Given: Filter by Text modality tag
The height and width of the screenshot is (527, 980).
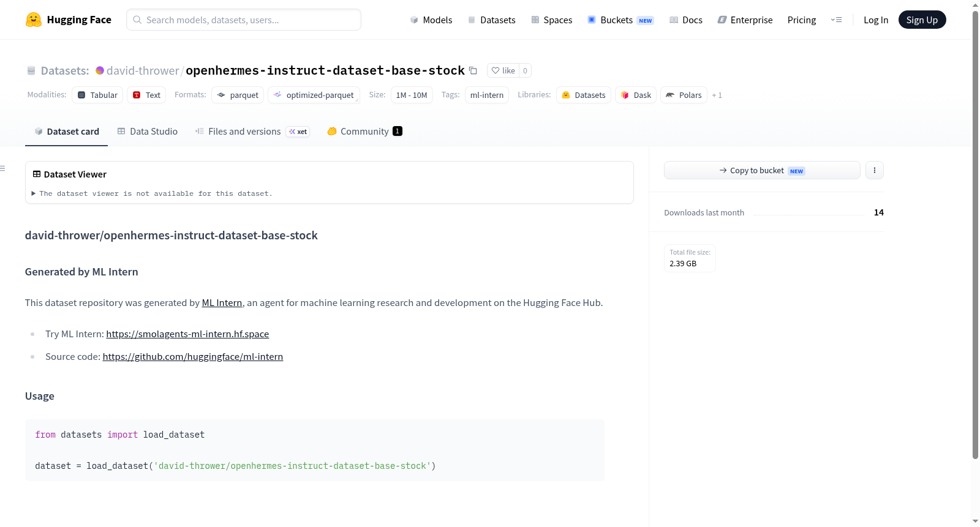Looking at the screenshot, I should [146, 95].
